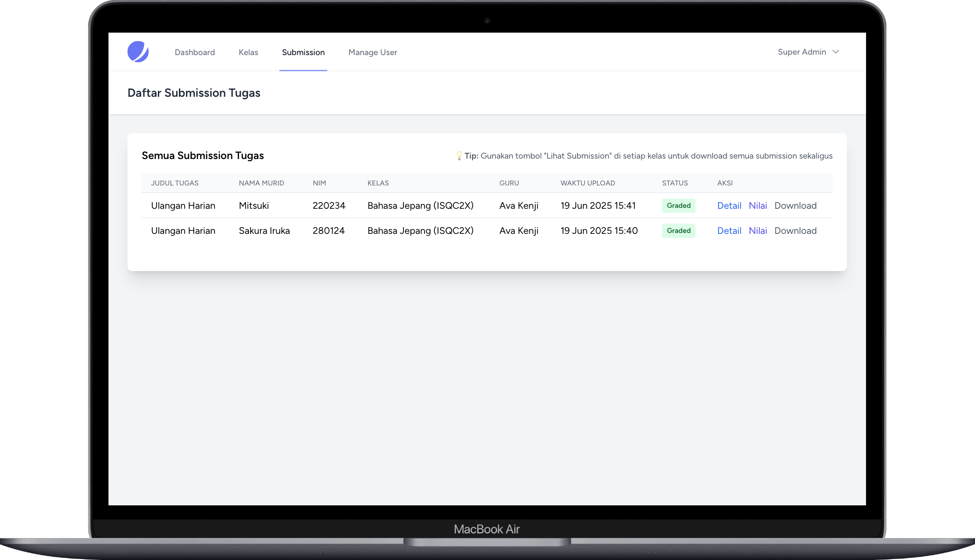975x560 pixels.
Task: Switch to the Manage User tab
Action: (x=373, y=52)
